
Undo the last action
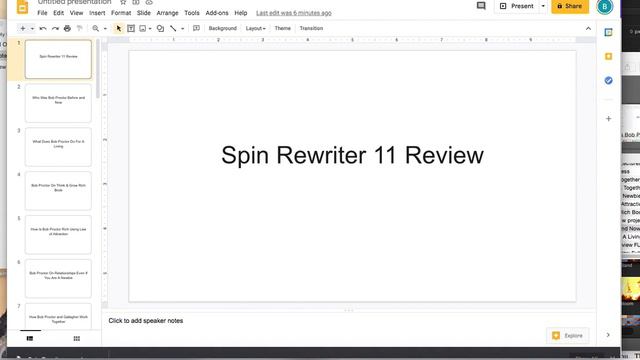tap(43, 29)
